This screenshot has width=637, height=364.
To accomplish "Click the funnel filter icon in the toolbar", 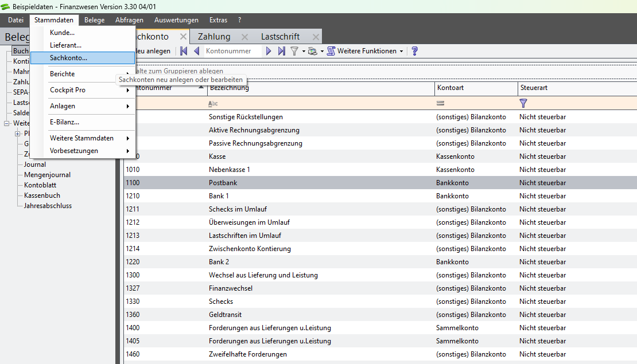I will (x=294, y=51).
